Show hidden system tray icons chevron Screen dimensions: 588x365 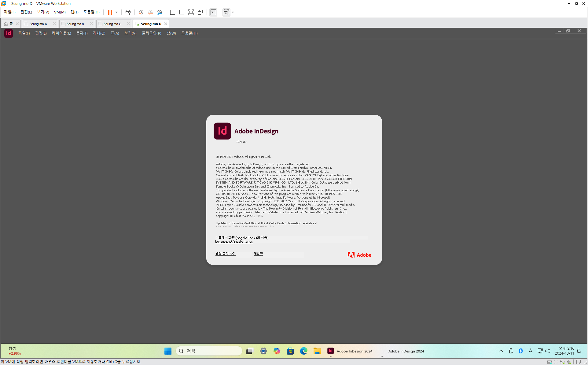(501, 351)
